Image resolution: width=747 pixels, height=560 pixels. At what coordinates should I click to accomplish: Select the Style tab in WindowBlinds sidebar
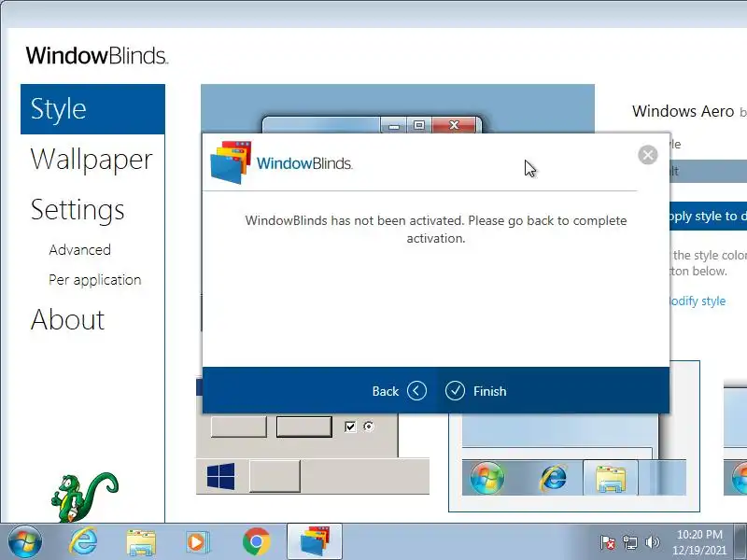[x=92, y=109]
